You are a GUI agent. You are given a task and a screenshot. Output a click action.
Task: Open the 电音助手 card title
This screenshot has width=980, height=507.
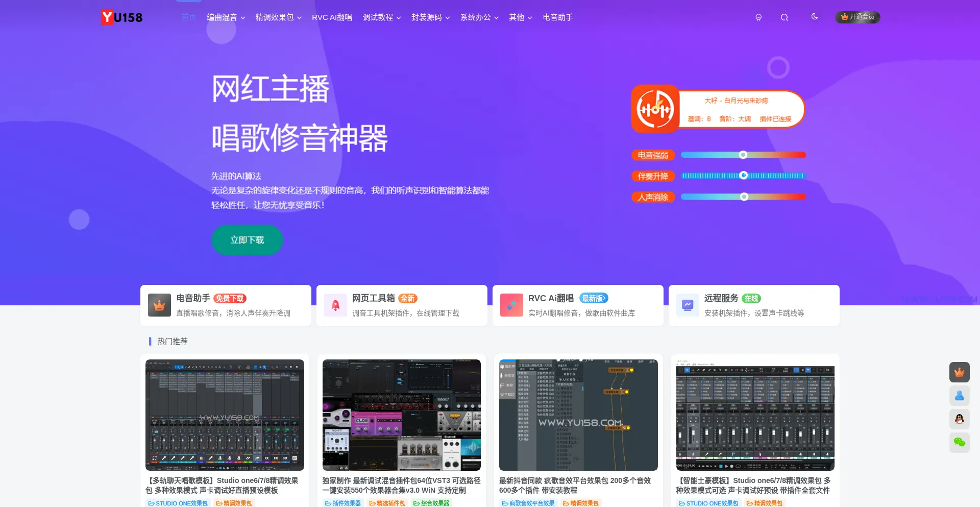pyautogui.click(x=193, y=298)
